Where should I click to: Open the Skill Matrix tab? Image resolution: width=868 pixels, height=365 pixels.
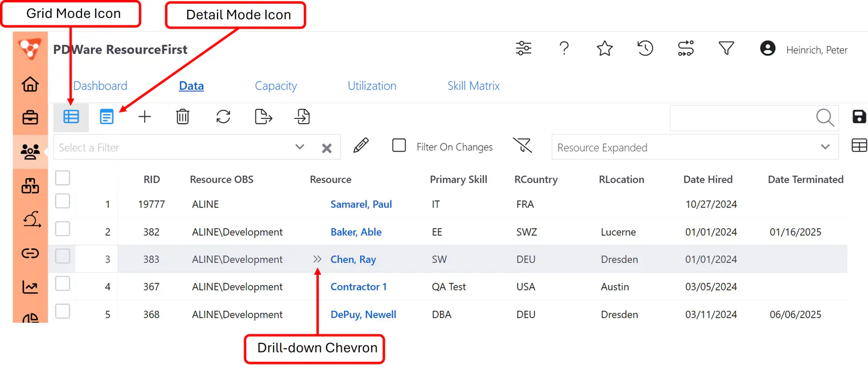coord(474,86)
